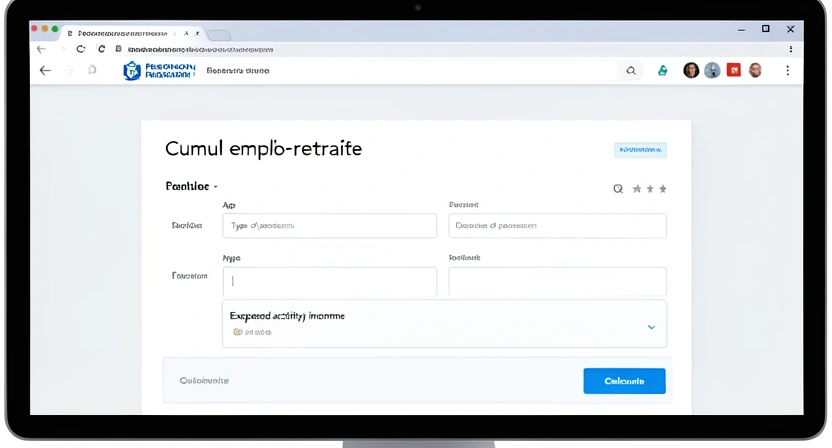The height and width of the screenshot is (448, 832).
Task: Focus the 'Type of' input field
Action: [330, 226]
